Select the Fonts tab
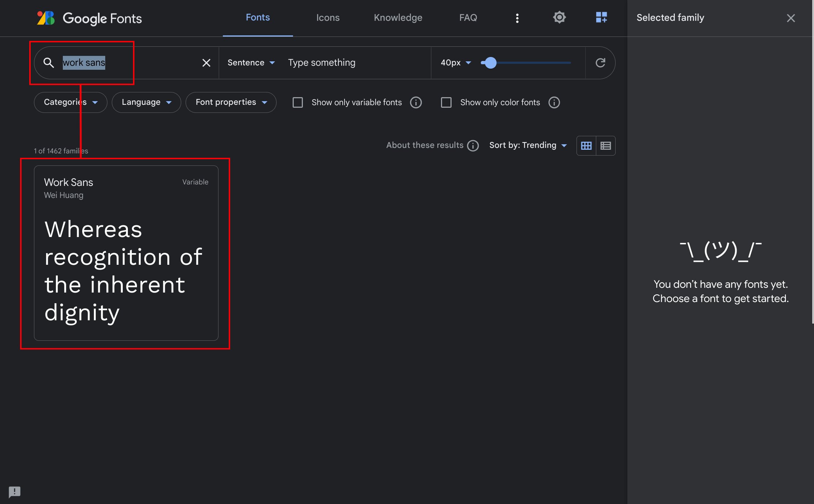This screenshot has width=814, height=504. 258,18
